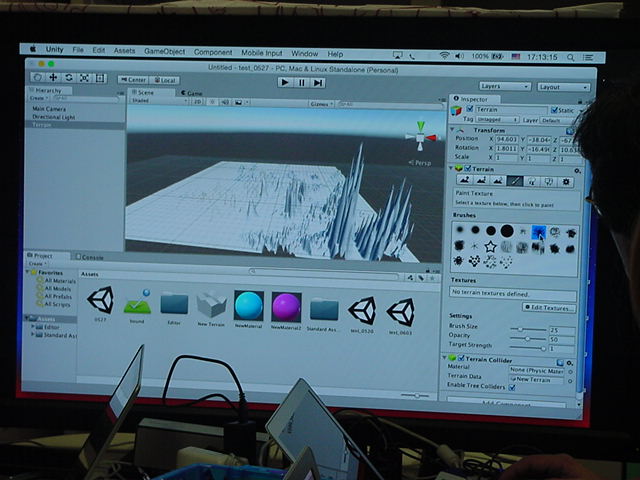Select Smooth Height terrain tool
The width and height of the screenshot is (640, 480).
498,180
